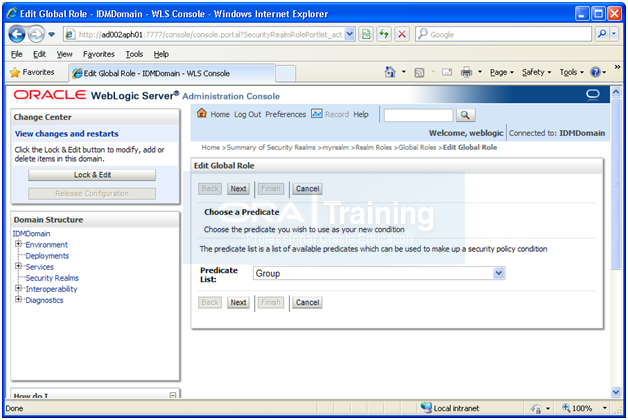
Task: Click the compatibility view icon
Action: [x=366, y=34]
